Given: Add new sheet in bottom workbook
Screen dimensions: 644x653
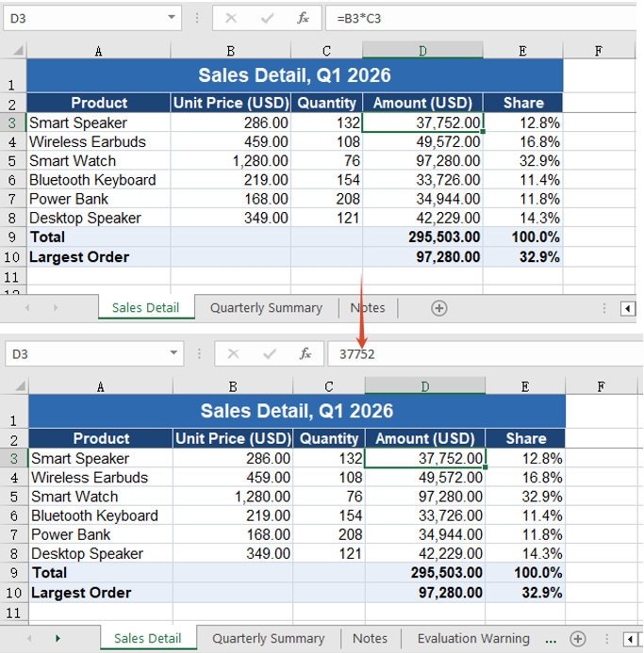Looking at the screenshot, I should click(x=578, y=639).
